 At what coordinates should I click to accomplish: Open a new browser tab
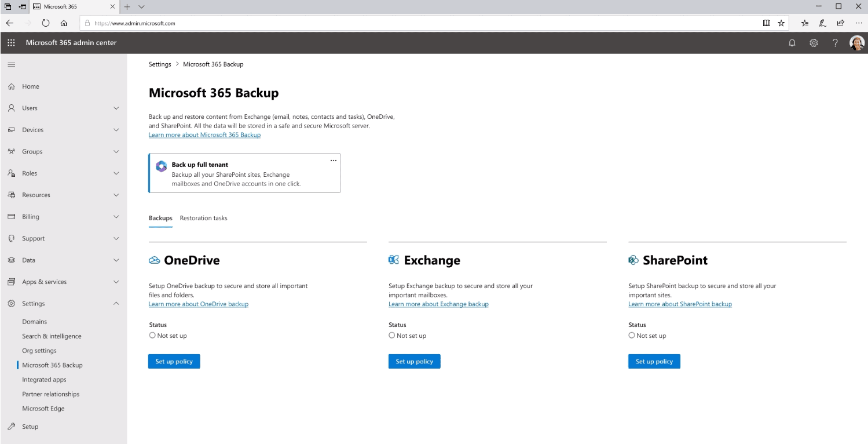(127, 6)
